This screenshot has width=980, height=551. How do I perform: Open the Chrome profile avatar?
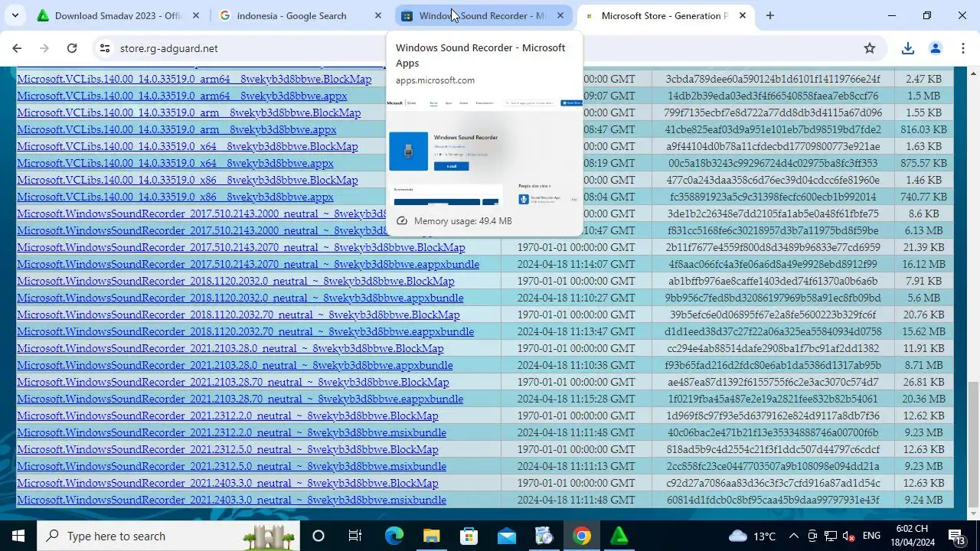pos(936,48)
